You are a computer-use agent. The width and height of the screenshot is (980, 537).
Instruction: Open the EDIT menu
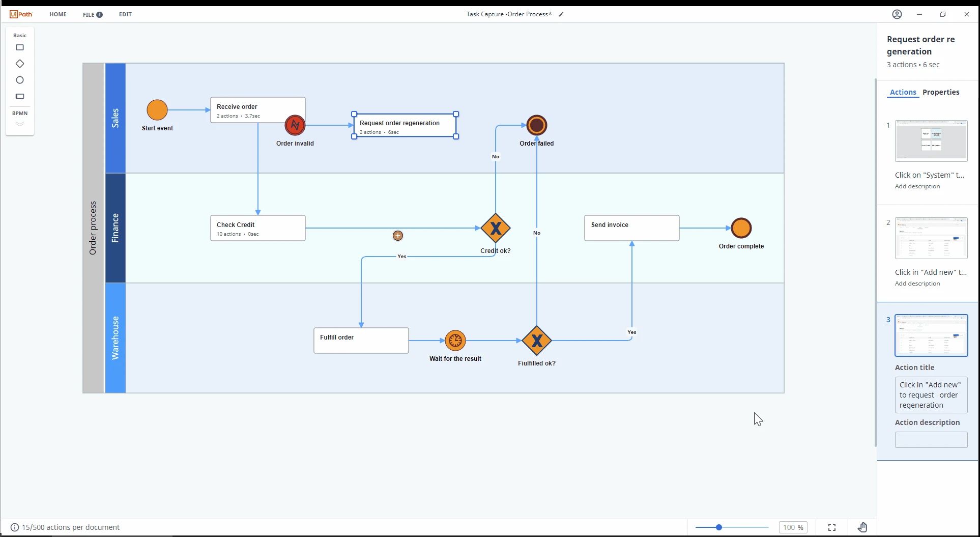125,14
